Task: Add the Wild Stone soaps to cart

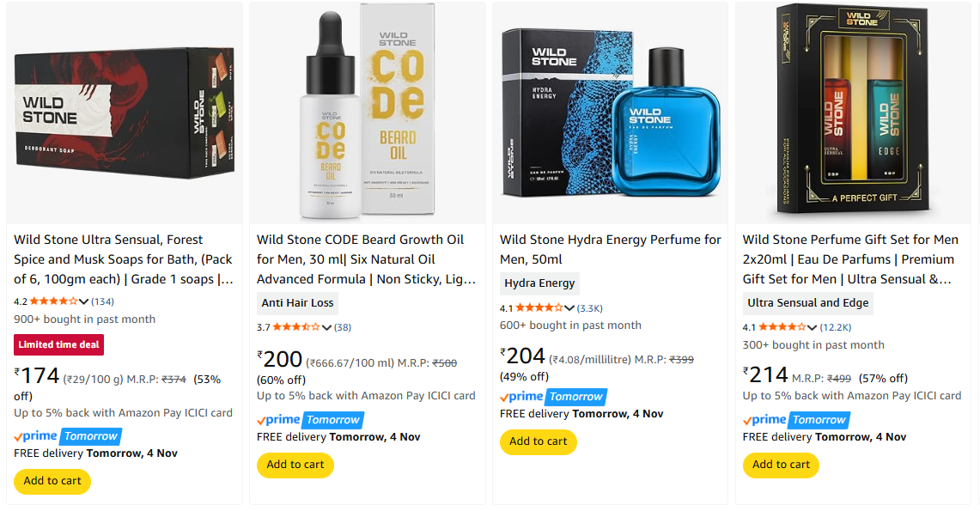Action: click(x=52, y=481)
